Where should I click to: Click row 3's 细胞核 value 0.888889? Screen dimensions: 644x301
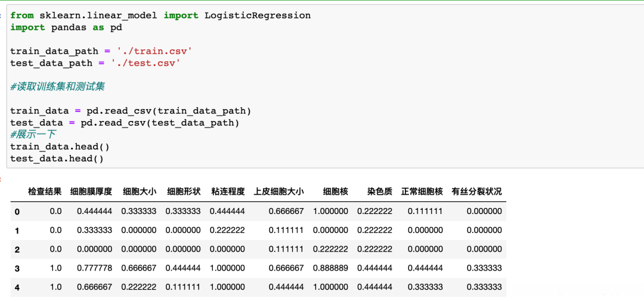click(330, 268)
